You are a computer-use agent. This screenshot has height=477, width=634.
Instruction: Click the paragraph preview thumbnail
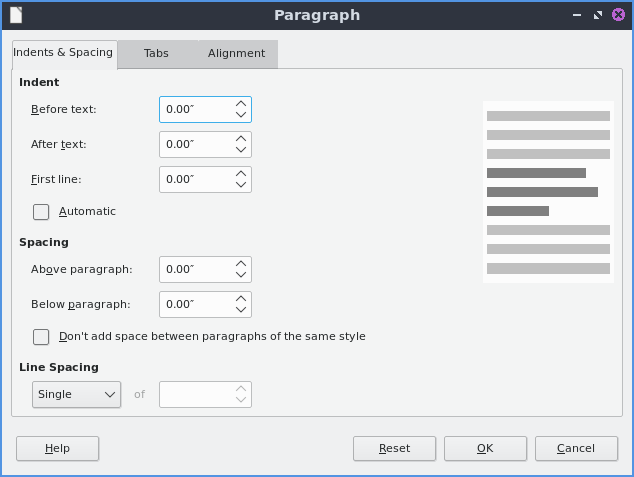(548, 192)
